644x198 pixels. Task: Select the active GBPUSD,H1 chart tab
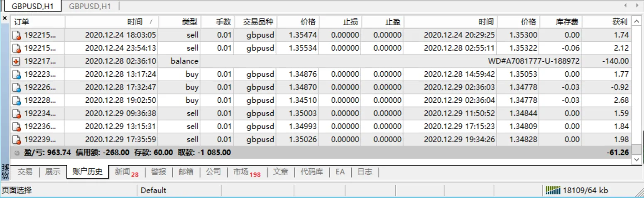coord(32,6)
